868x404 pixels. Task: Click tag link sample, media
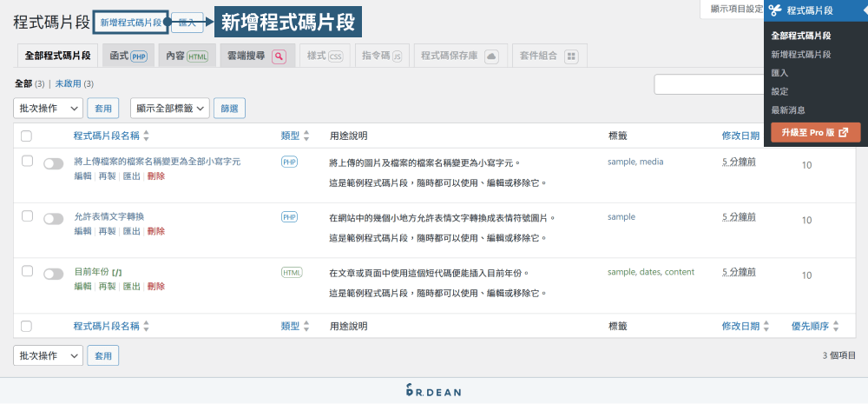pyautogui.click(x=635, y=162)
